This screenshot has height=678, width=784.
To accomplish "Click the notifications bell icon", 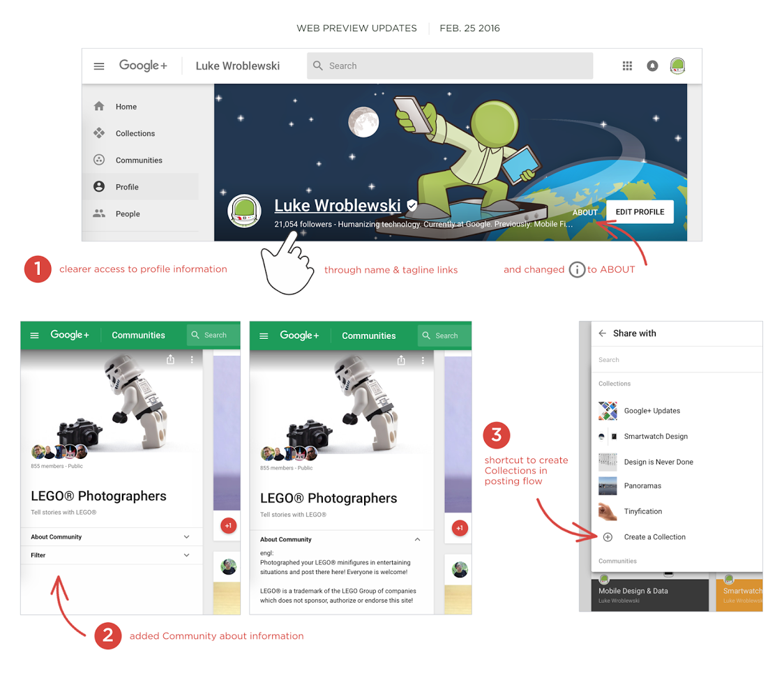I will click(652, 66).
